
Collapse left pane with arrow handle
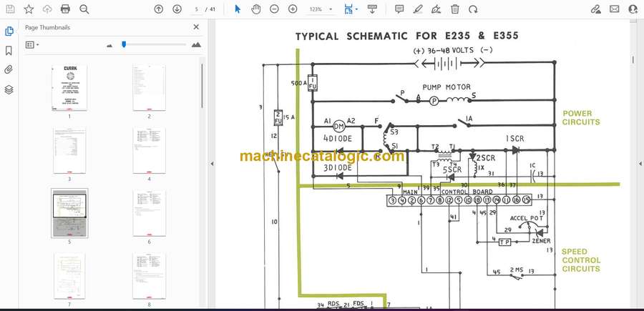(x=212, y=164)
